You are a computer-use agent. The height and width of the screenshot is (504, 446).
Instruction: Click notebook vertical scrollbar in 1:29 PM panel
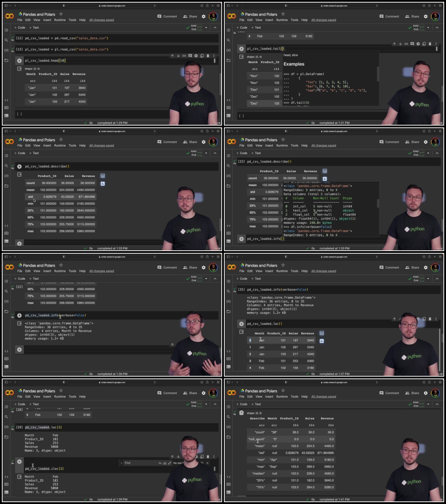tap(220, 84)
